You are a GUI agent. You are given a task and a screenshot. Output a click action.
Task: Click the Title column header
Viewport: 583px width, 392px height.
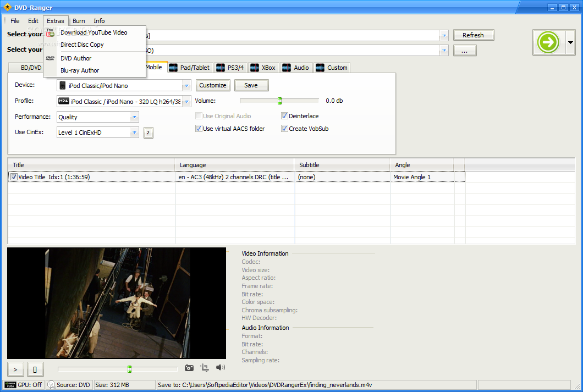point(91,165)
